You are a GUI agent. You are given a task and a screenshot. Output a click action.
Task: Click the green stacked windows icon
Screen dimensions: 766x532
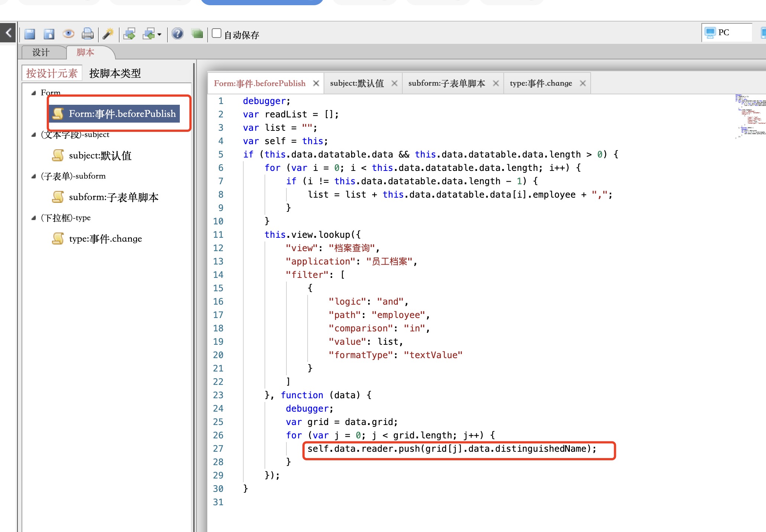(x=197, y=34)
